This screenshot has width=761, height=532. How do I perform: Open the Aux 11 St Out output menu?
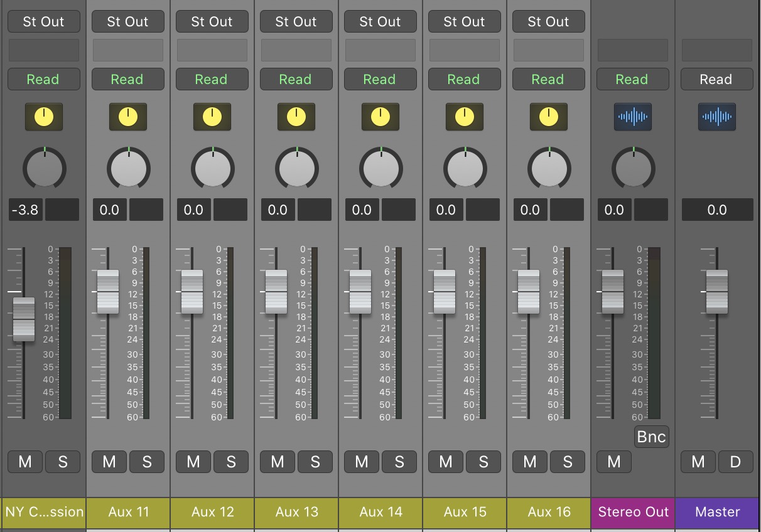click(x=127, y=21)
